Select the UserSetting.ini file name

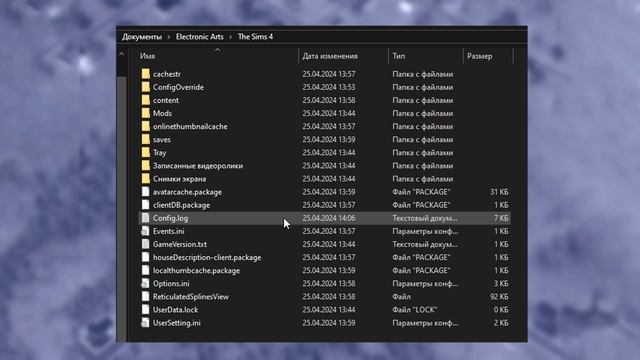tap(177, 322)
